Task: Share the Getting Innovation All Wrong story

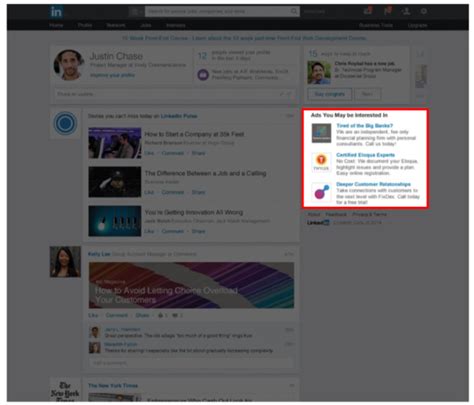Action: [198, 231]
